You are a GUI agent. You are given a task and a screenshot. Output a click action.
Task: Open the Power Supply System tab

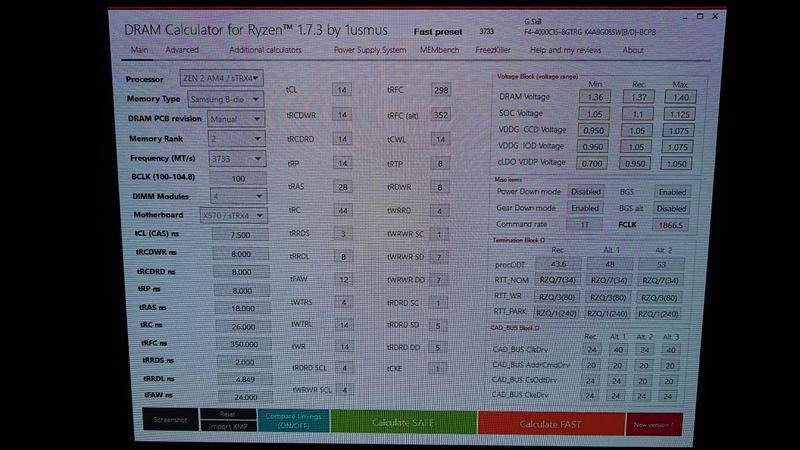[369, 50]
